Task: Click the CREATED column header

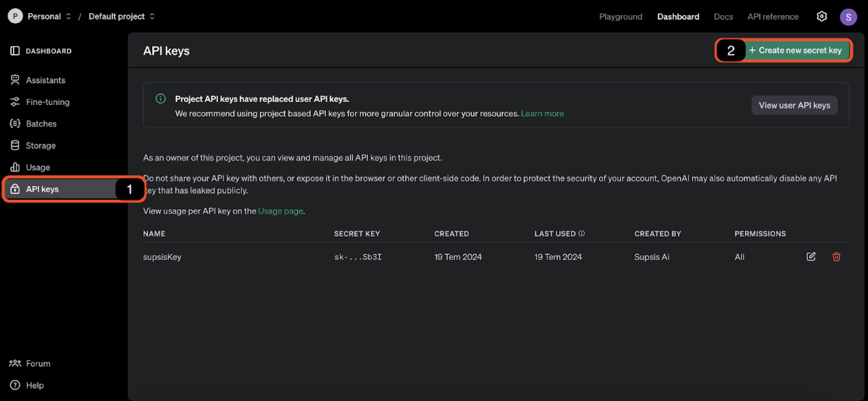Action: pyautogui.click(x=451, y=233)
